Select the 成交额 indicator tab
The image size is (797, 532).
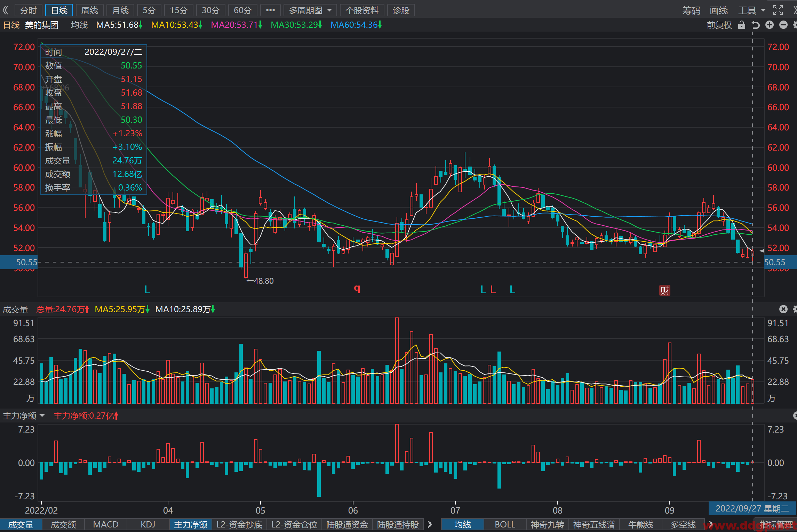point(63,524)
